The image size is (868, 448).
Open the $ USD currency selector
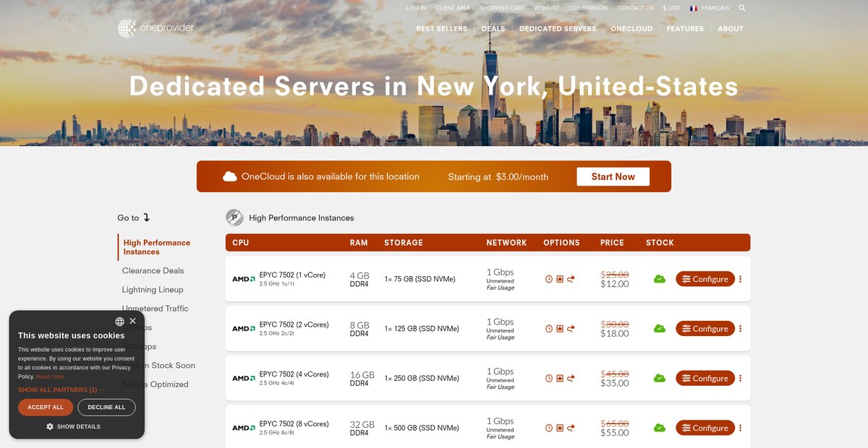671,8
